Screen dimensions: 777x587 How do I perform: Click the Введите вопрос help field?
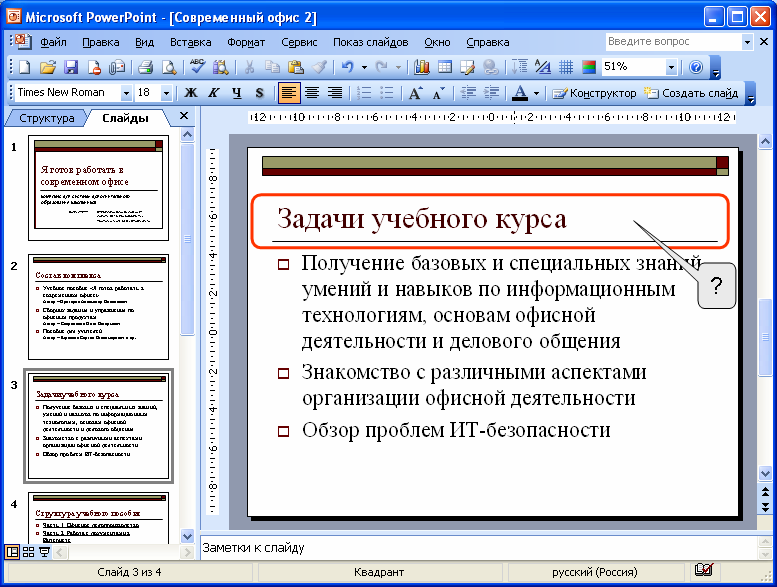[x=673, y=42]
